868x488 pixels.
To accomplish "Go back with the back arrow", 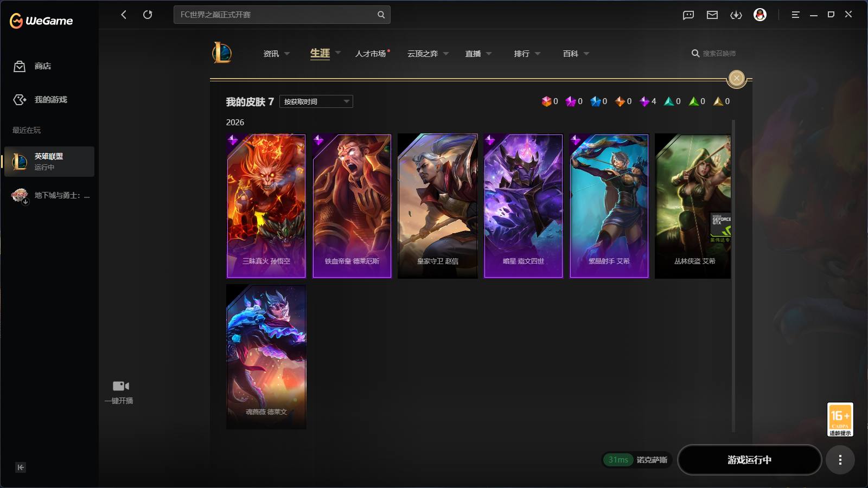I will tap(124, 15).
